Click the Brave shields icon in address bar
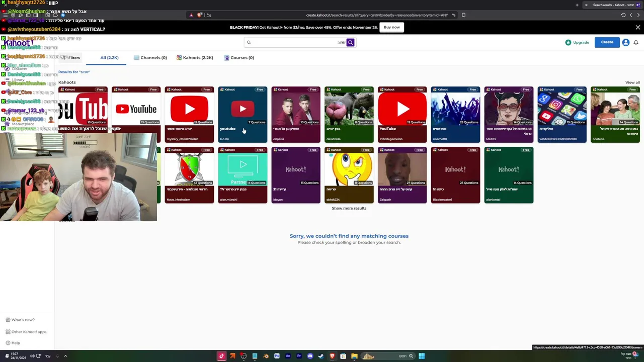The image size is (644, 362). click(x=200, y=15)
